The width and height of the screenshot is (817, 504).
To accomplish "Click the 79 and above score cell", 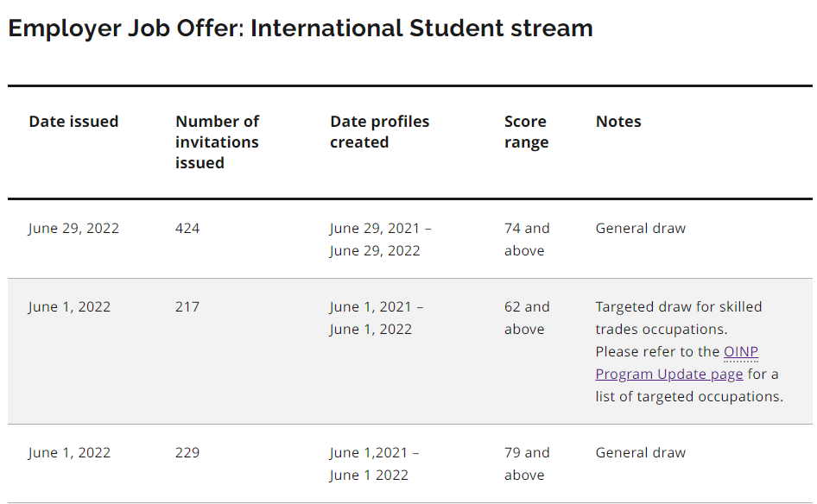I will [527, 464].
